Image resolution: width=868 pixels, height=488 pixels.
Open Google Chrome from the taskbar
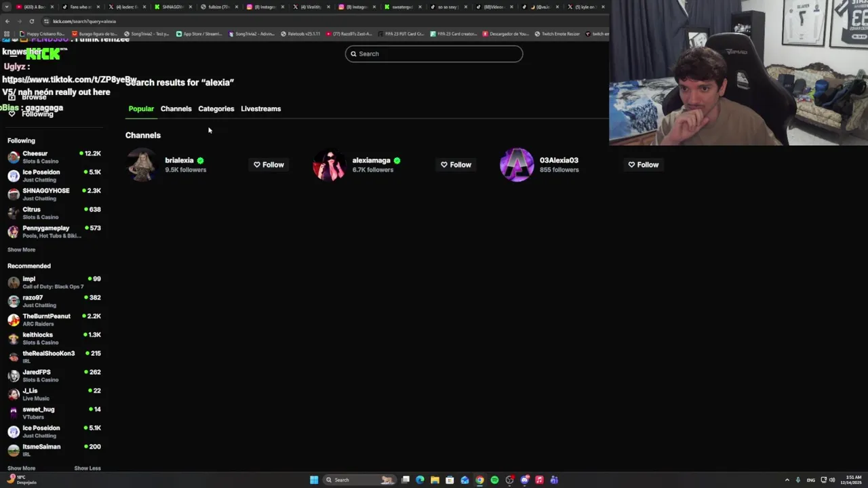click(479, 480)
